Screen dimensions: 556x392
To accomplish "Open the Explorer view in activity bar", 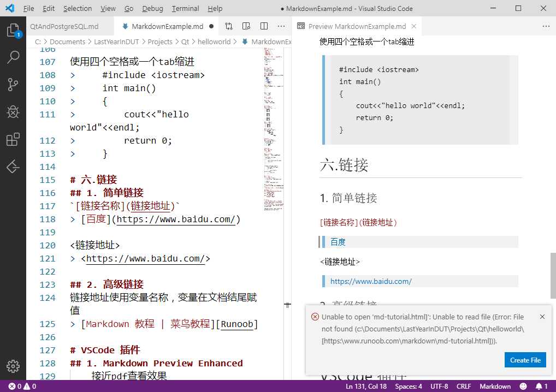I will pyautogui.click(x=13, y=31).
